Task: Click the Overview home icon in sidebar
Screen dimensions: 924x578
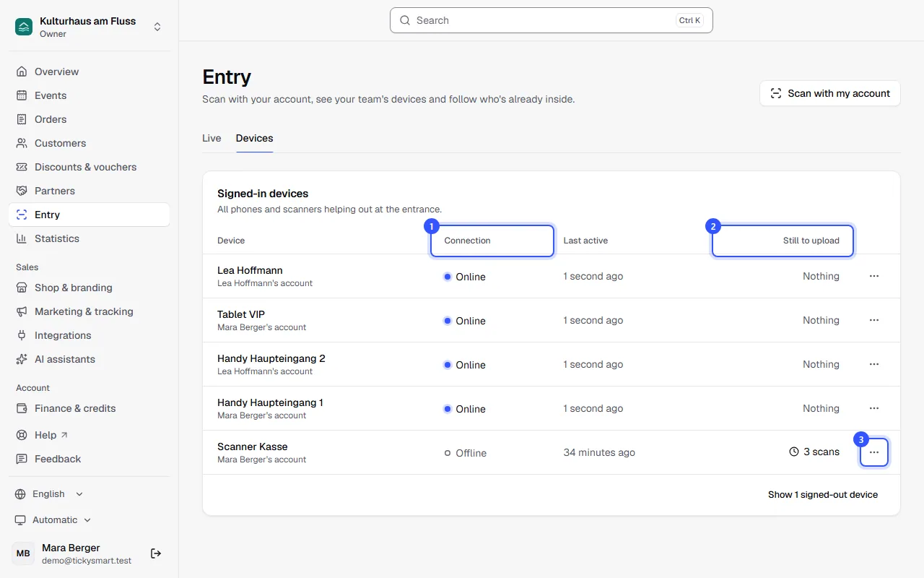Action: (22, 72)
